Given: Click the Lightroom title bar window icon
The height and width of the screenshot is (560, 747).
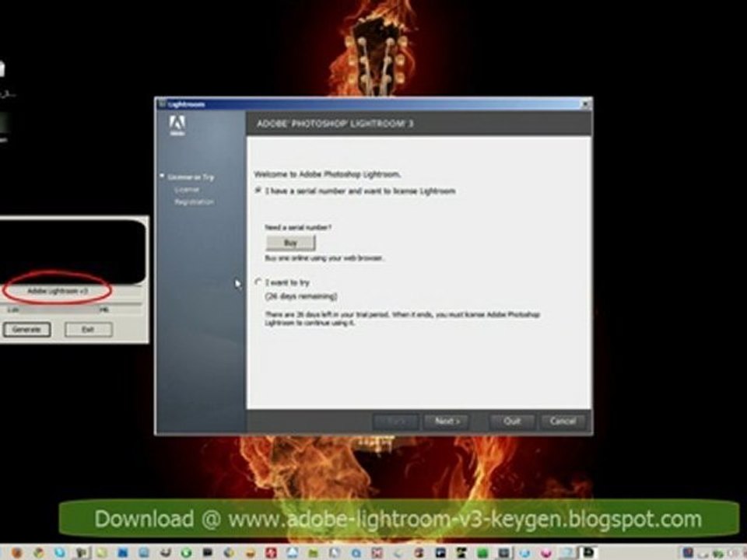Looking at the screenshot, I should (x=162, y=103).
